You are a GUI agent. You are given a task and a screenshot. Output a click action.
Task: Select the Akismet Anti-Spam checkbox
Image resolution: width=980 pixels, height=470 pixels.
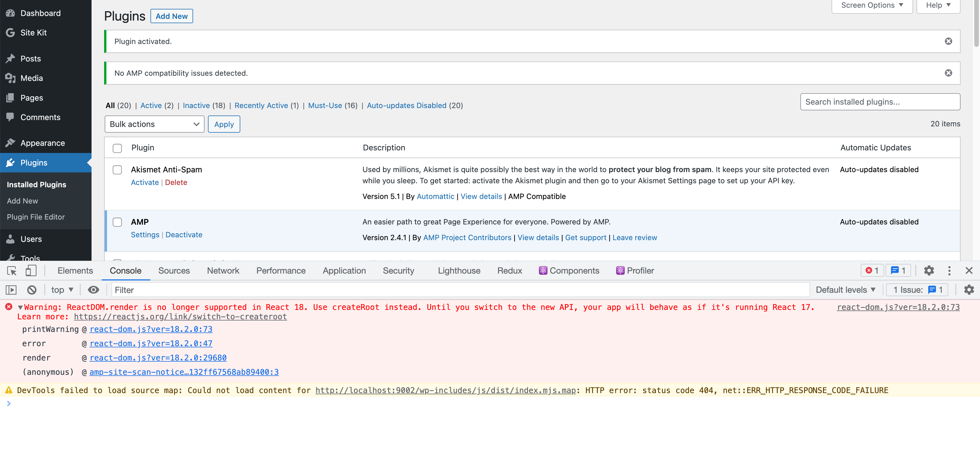[117, 170]
